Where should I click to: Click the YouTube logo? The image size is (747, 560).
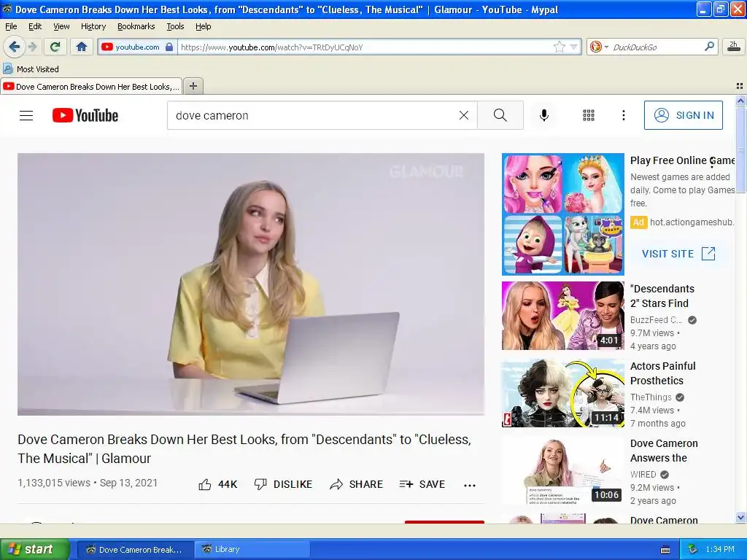pos(85,115)
